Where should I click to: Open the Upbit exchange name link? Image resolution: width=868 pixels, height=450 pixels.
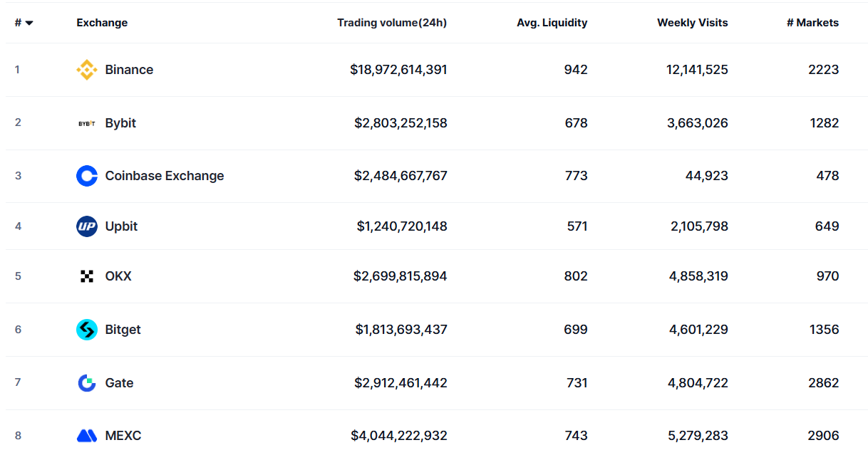[121, 226]
